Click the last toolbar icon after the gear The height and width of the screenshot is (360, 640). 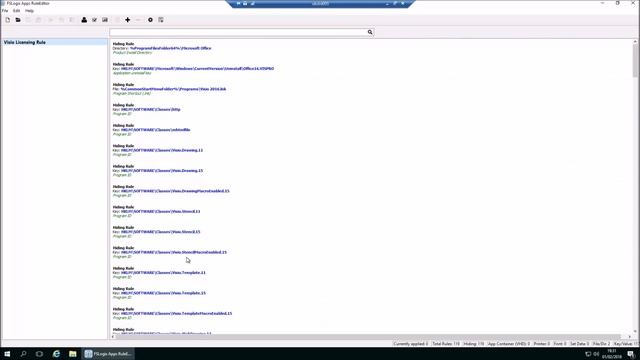[x=161, y=20]
